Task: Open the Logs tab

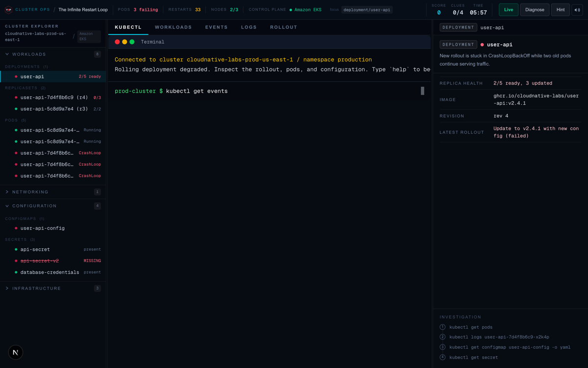Action: pos(249,27)
